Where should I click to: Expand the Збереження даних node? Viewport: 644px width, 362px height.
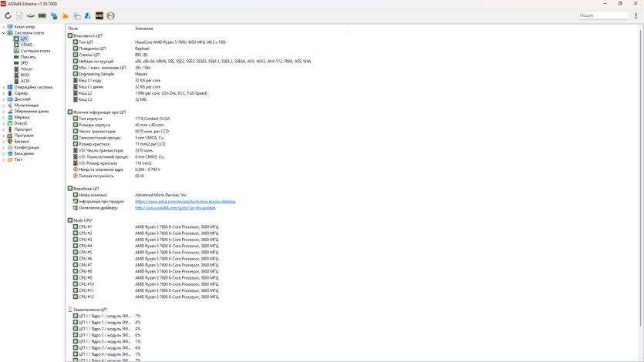(x=4, y=111)
